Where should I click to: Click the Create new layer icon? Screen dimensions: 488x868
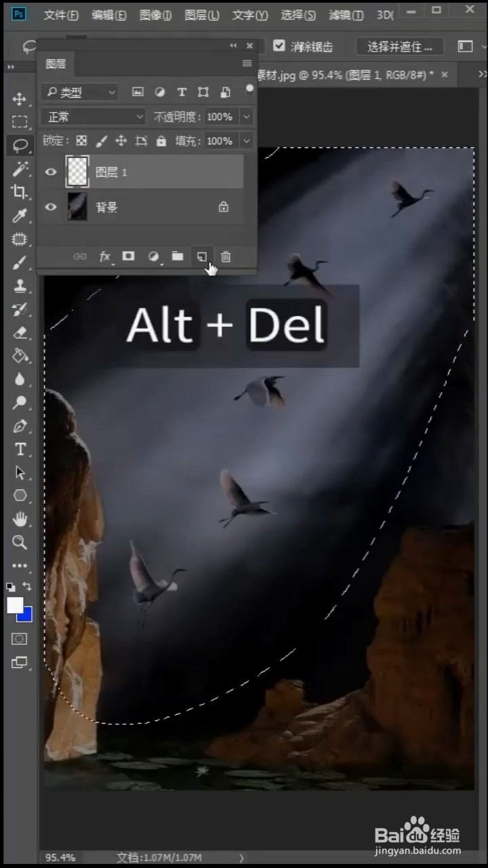pos(201,256)
